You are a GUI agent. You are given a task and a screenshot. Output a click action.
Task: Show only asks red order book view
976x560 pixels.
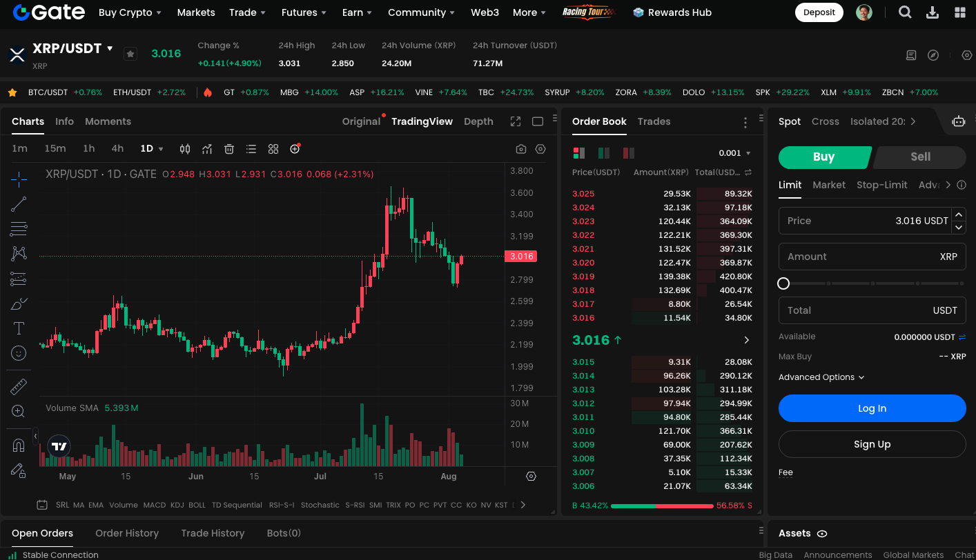(x=629, y=153)
